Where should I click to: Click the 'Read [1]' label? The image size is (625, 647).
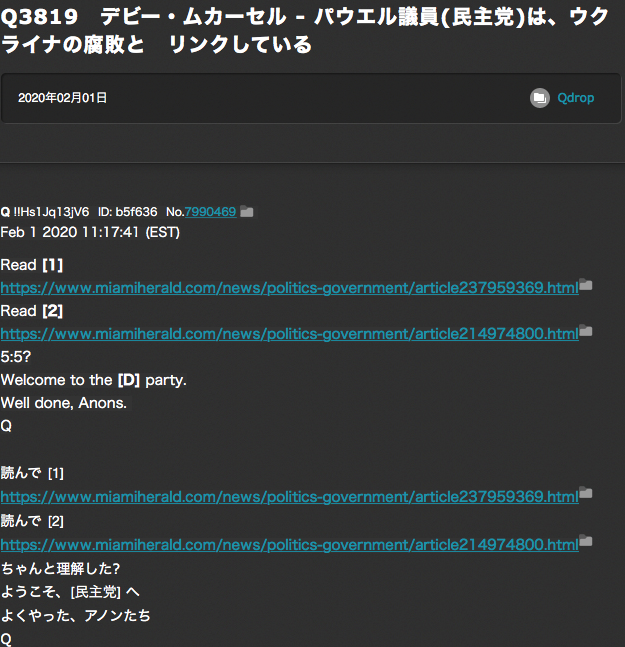[x=32, y=265]
